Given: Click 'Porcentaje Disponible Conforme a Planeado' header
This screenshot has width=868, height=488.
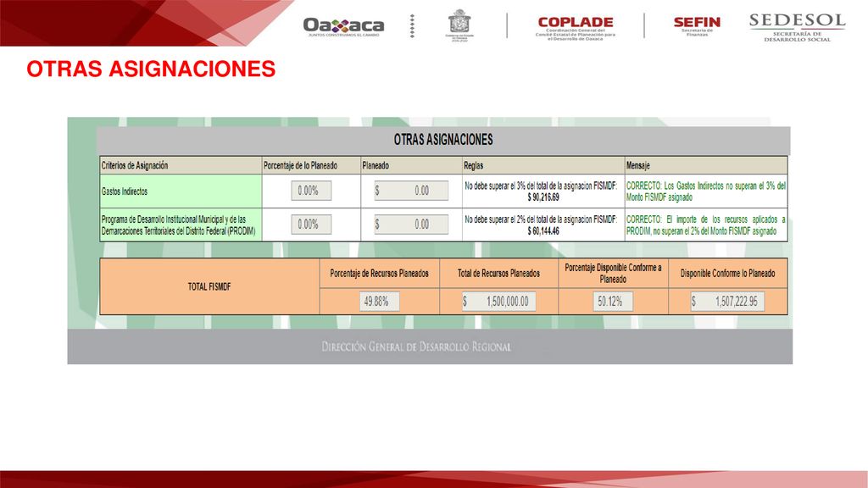Looking at the screenshot, I should [x=613, y=274].
